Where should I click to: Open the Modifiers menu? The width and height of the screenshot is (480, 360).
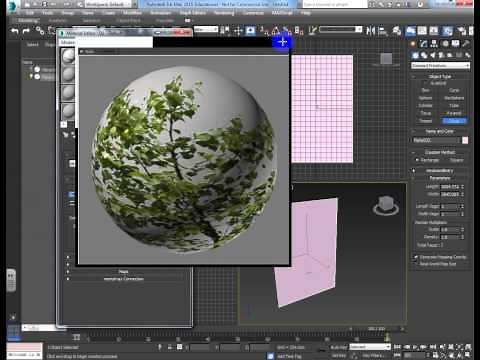(x=132, y=13)
